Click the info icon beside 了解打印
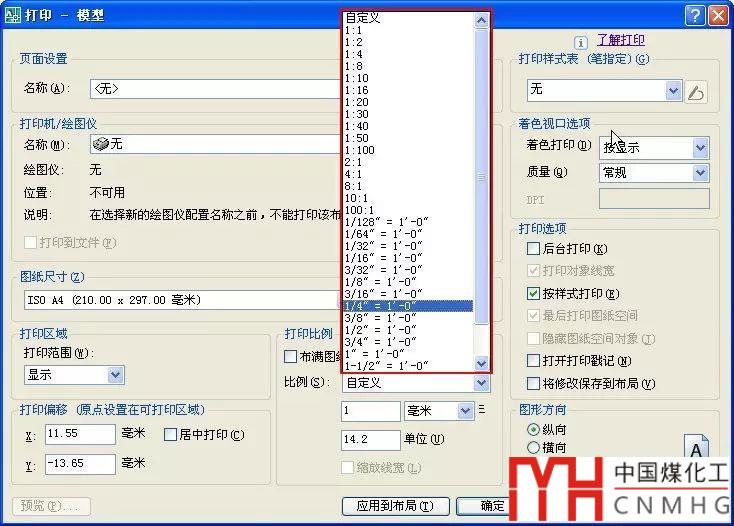The width and height of the screenshot is (734, 526). (x=580, y=43)
